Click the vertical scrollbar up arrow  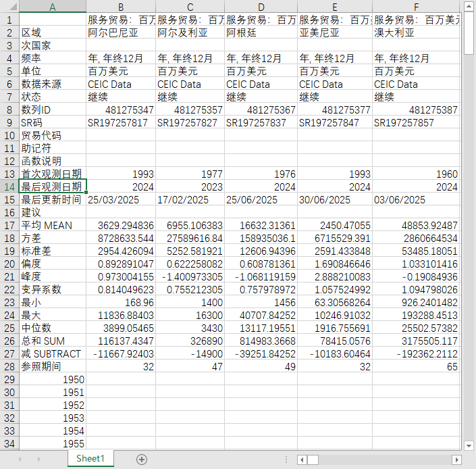point(469,7)
